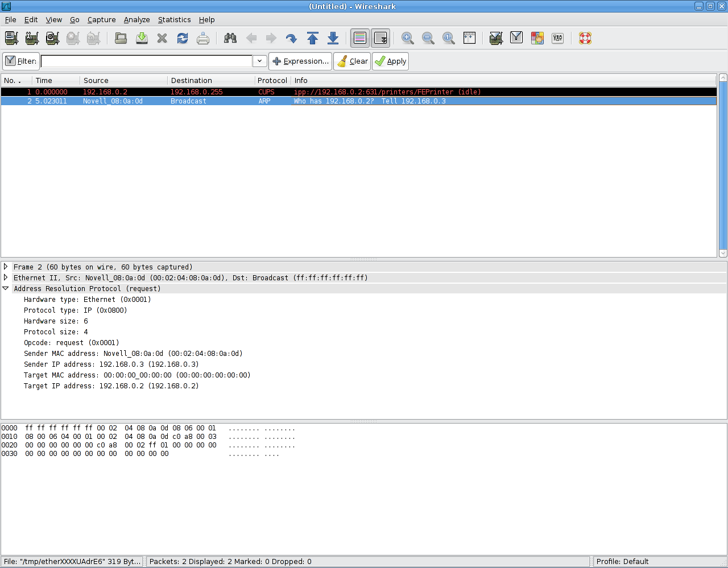Jump to the last packet
The height and width of the screenshot is (568, 728).
tap(333, 38)
